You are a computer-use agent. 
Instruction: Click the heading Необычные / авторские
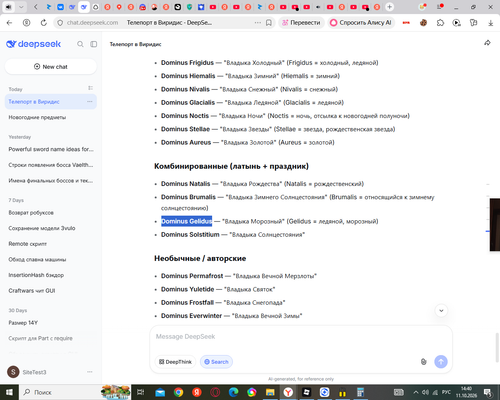click(200, 258)
